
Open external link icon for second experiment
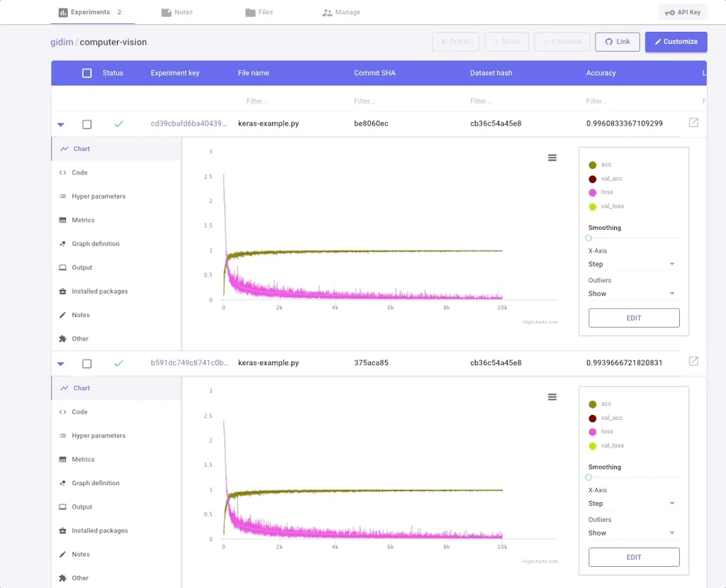click(693, 362)
